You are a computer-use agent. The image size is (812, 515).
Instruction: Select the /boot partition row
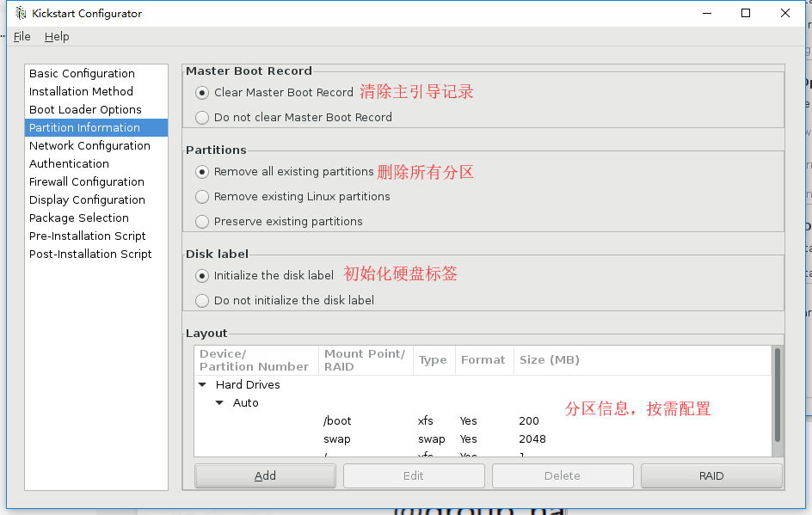(483, 420)
